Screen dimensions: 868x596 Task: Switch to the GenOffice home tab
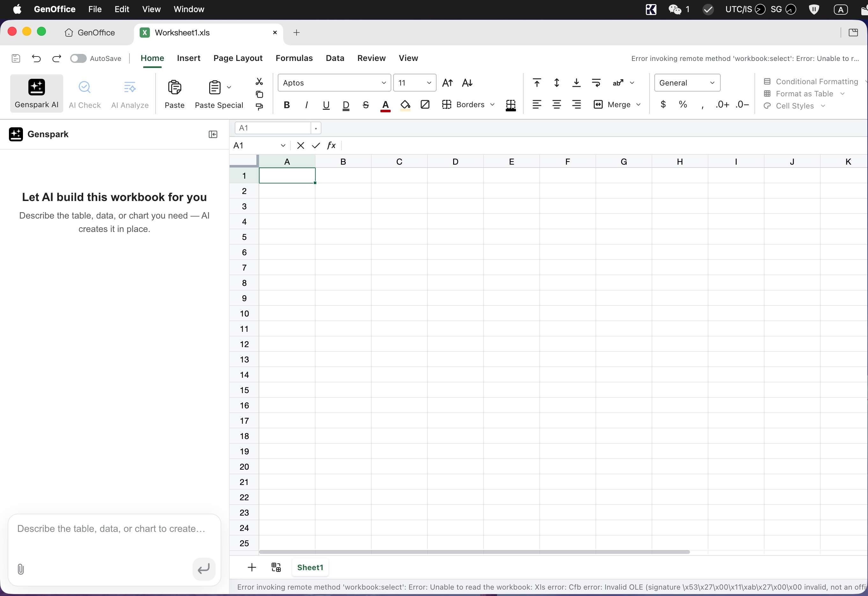click(90, 33)
